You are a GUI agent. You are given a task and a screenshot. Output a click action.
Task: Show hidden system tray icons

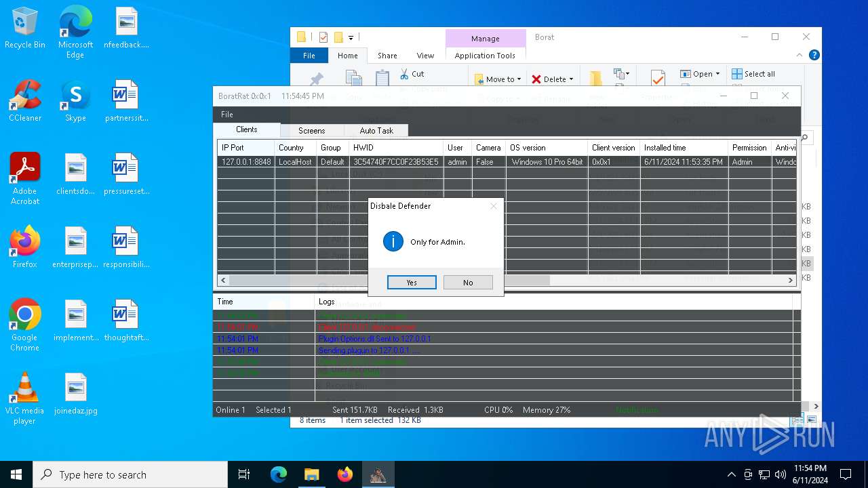pyautogui.click(x=731, y=474)
